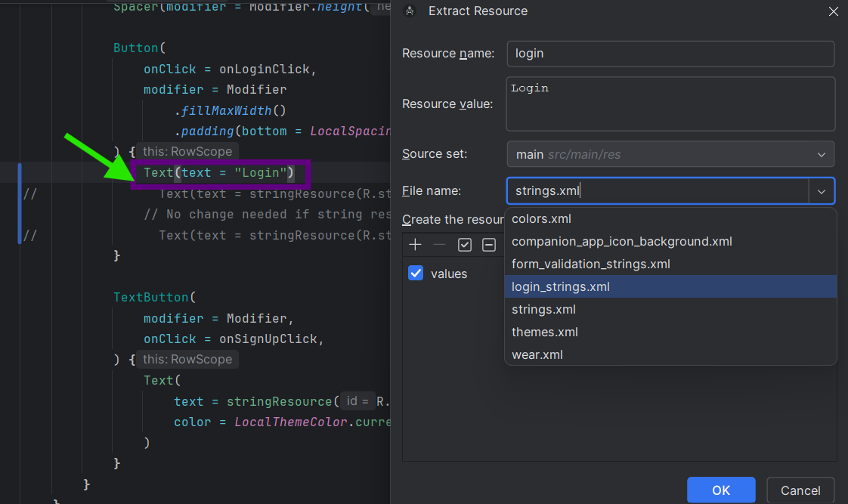Click the Cancel button
848x504 pixels.
click(800, 490)
